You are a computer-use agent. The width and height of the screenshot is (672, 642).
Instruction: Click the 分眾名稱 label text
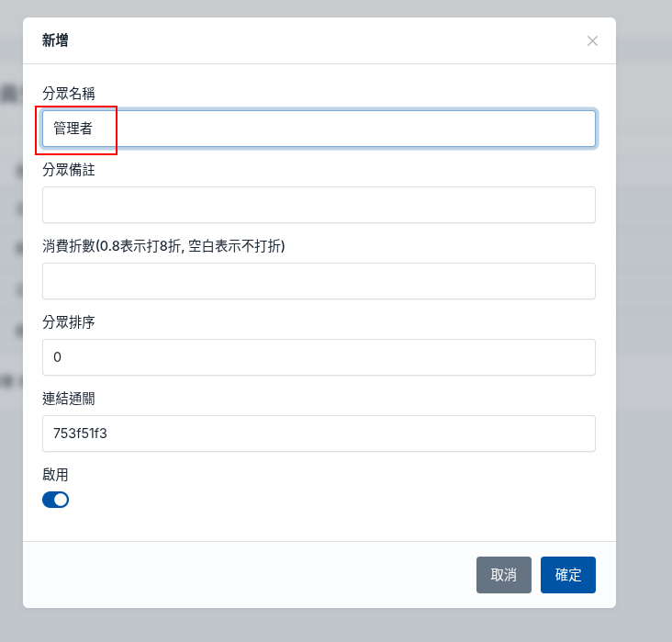coord(69,93)
